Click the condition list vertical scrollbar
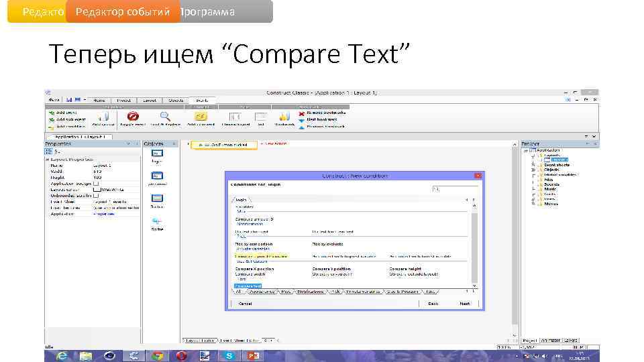Image resolution: width=644 pixels, height=362 pixels. [x=474, y=245]
